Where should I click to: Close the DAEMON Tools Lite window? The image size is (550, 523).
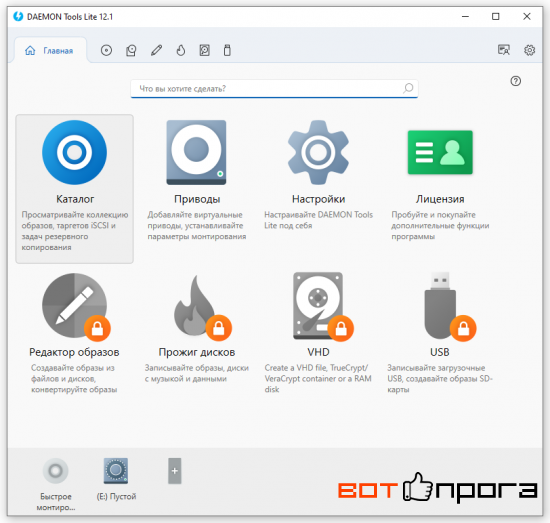[526, 16]
